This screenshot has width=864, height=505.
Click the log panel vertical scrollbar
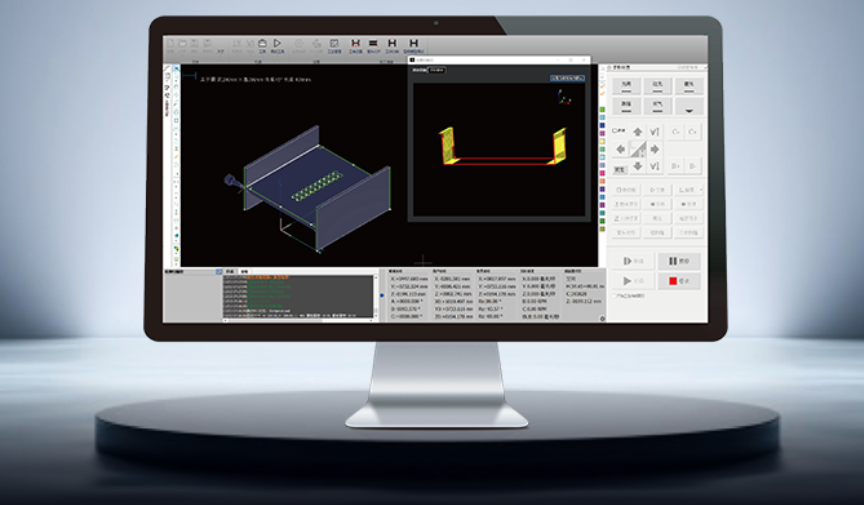[376, 296]
